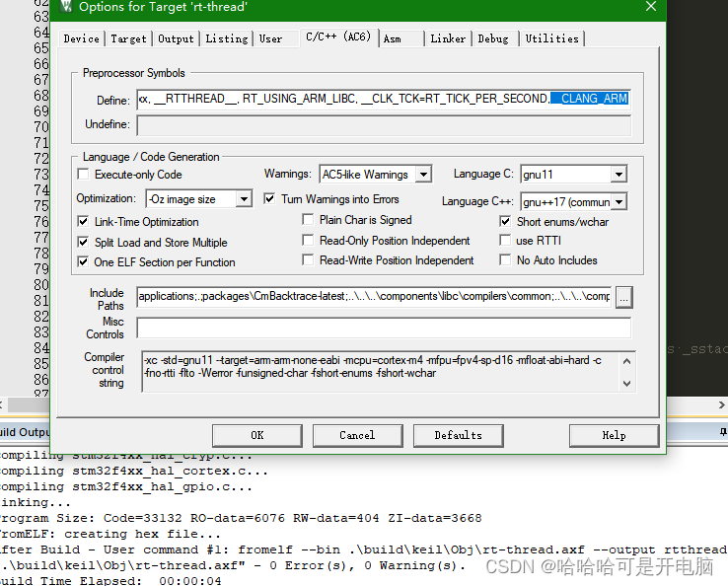Open the Debug tab
This screenshot has height=586, width=728.
(493, 38)
